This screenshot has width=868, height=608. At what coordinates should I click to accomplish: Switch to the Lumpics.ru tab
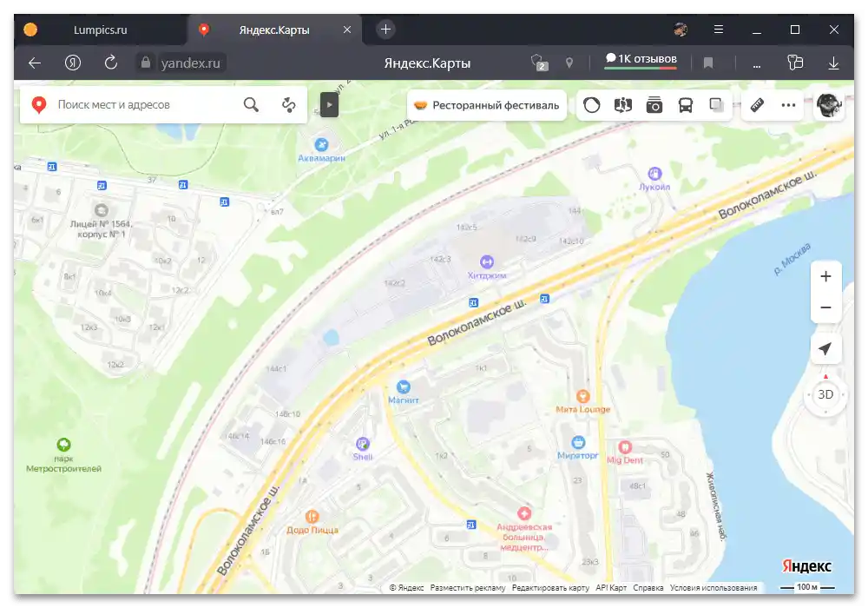coord(100,30)
